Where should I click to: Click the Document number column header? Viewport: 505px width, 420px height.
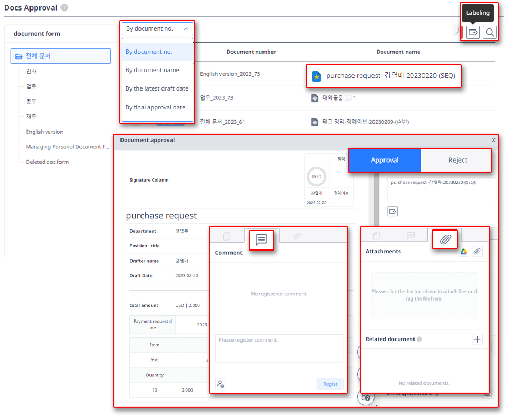(251, 52)
